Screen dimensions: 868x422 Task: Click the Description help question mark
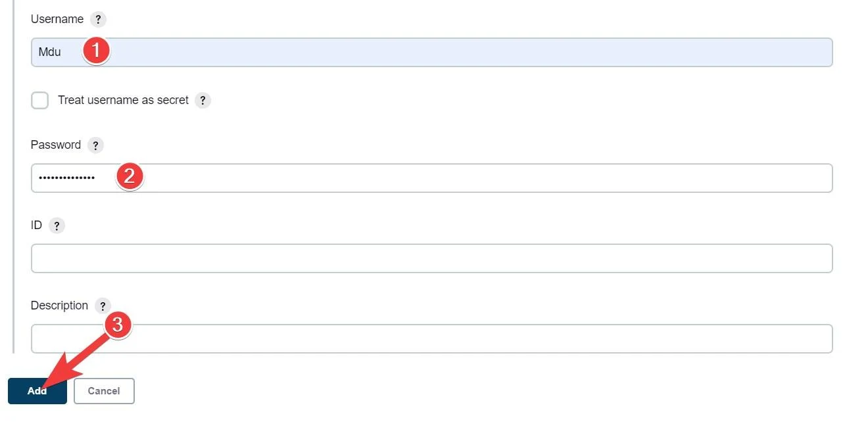pos(103,305)
